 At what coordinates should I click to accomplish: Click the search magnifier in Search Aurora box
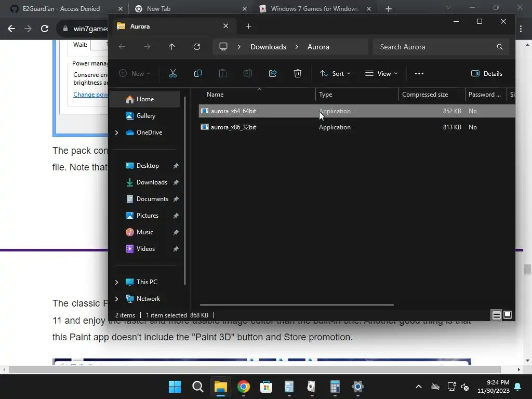499,47
